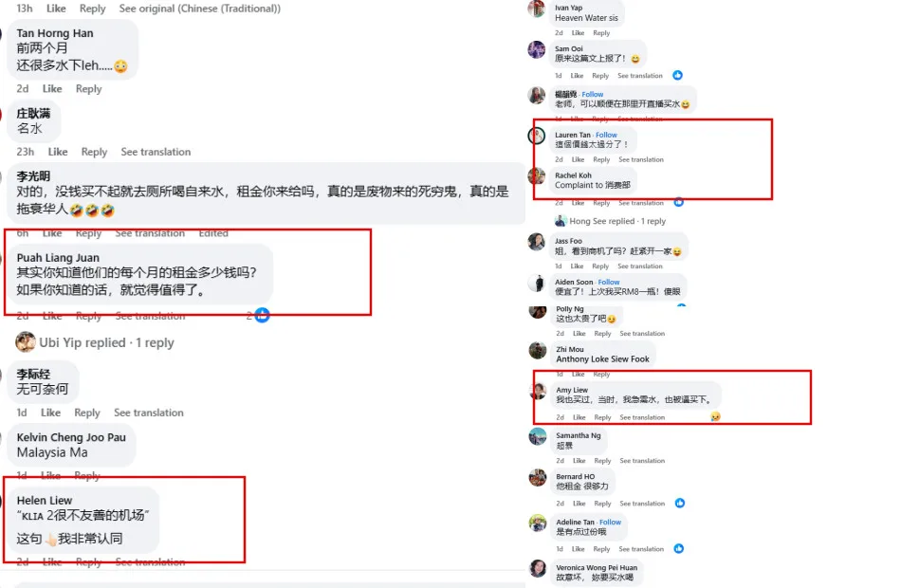Click the like reaction icon on Bernard HO's comment

pyautogui.click(x=680, y=503)
